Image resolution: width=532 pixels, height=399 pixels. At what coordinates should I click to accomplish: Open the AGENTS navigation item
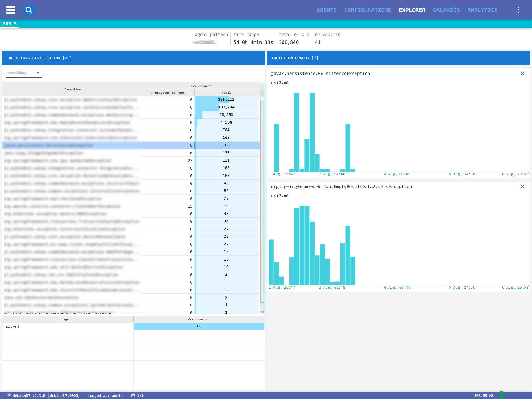pos(326,10)
